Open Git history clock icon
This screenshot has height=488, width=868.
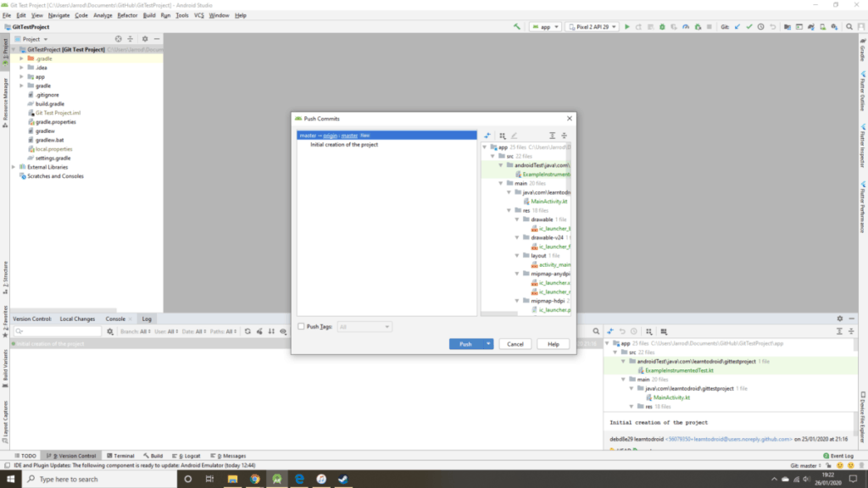click(761, 27)
